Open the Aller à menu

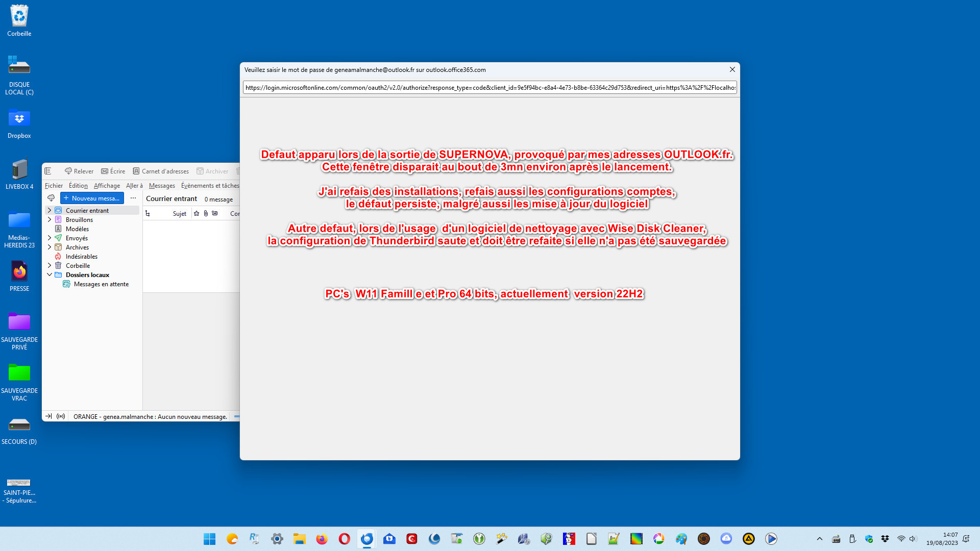134,186
